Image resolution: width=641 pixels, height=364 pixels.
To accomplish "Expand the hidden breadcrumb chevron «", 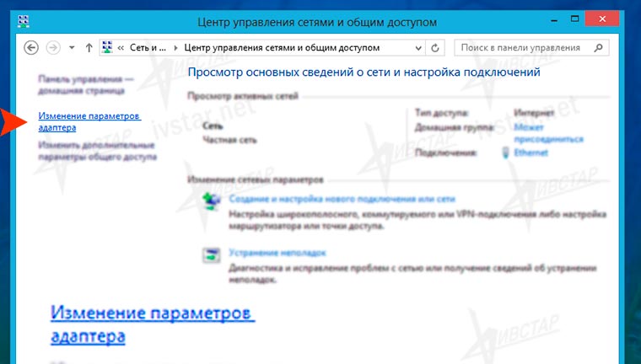I will 123,47.
